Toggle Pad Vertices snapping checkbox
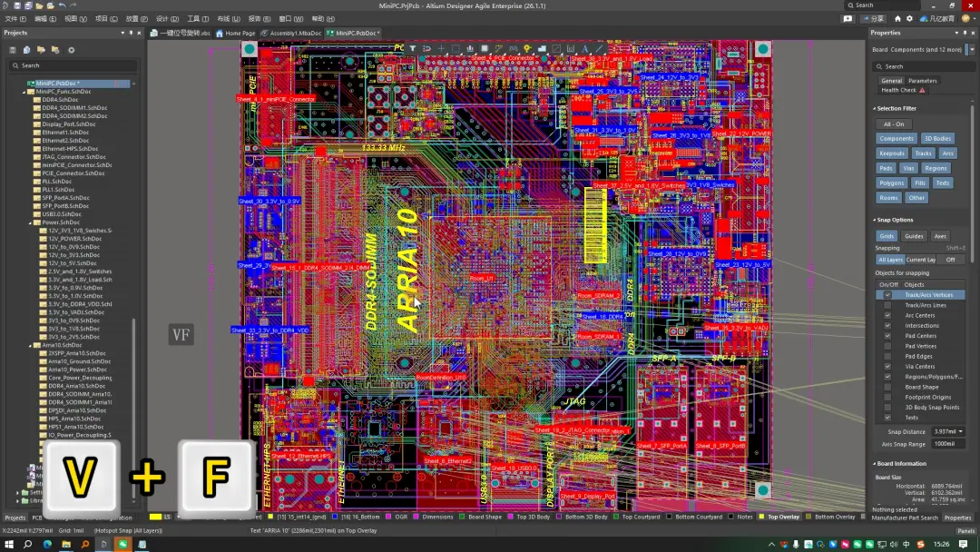The height and width of the screenshot is (552, 980). (887, 346)
